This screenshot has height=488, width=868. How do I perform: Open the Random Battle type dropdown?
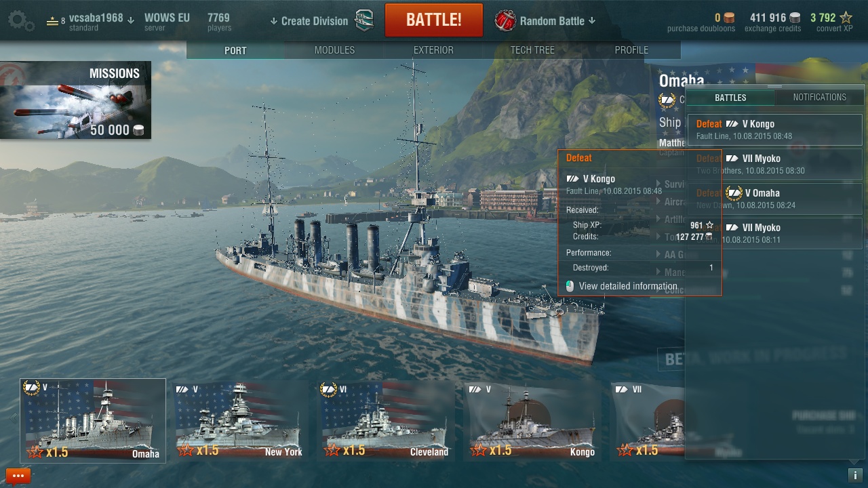pos(557,21)
